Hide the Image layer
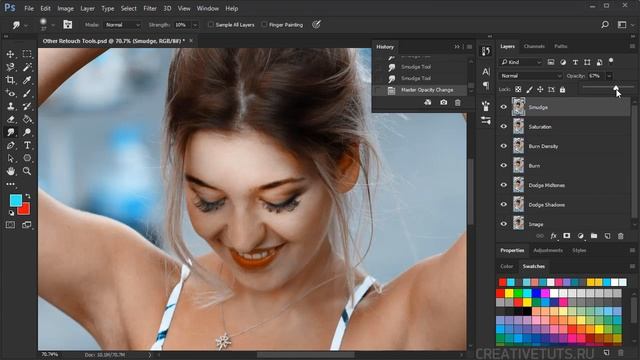Image resolution: width=640 pixels, height=360 pixels. tap(504, 224)
